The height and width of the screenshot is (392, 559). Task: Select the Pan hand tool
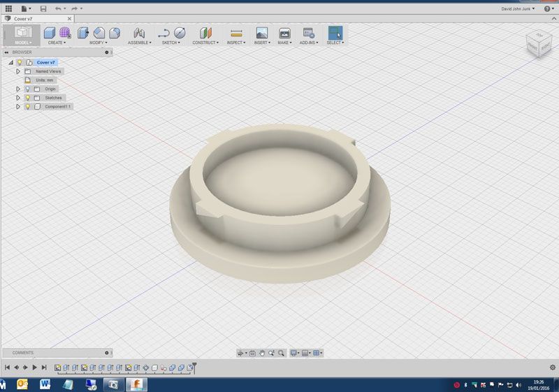click(x=262, y=353)
